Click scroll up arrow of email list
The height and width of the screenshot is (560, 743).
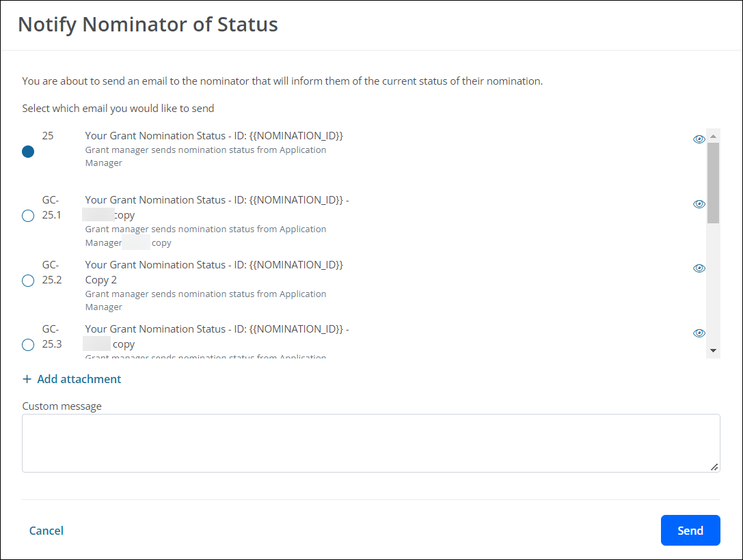(713, 136)
